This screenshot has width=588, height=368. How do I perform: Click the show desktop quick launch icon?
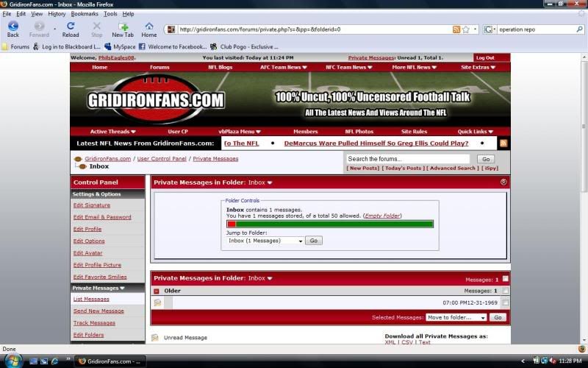[33, 361]
